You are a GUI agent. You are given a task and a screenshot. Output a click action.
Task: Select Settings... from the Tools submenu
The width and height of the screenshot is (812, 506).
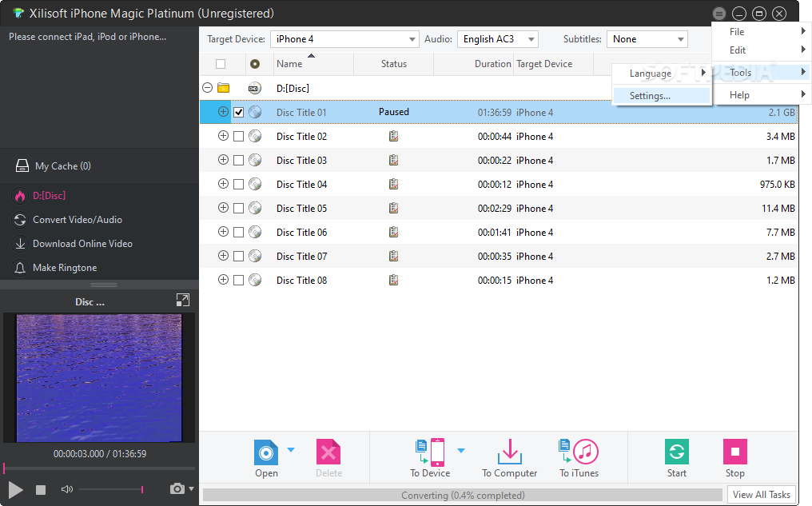[x=661, y=96]
